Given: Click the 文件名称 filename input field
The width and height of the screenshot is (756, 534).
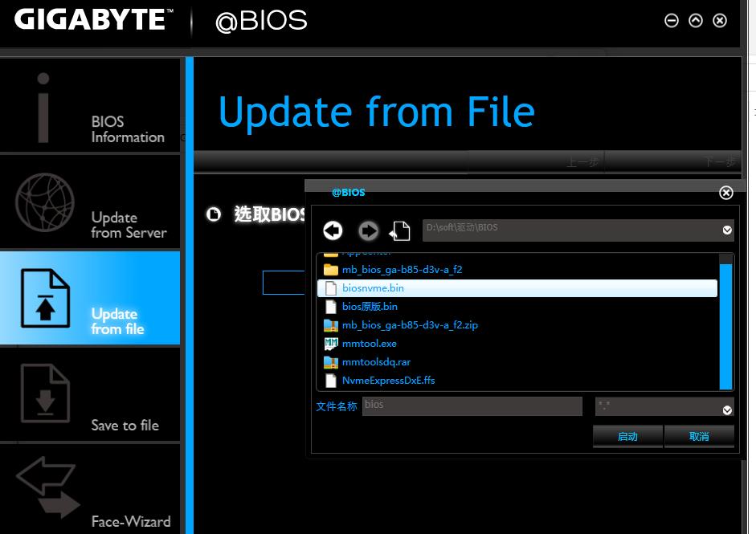Looking at the screenshot, I should click(x=472, y=406).
